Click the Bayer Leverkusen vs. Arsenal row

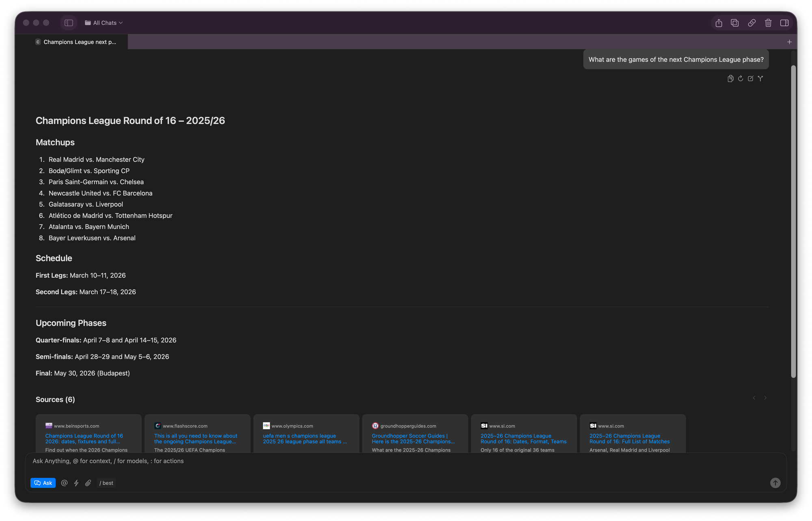(92, 238)
